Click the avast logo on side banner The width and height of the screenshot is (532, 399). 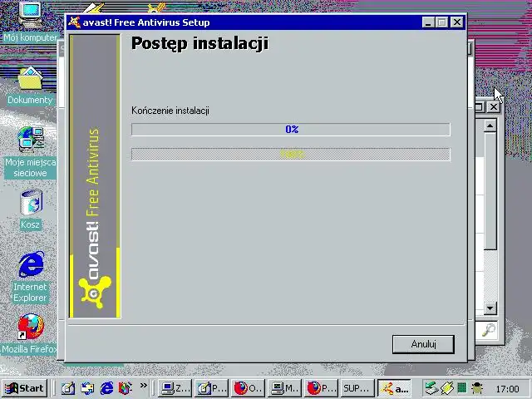95,292
